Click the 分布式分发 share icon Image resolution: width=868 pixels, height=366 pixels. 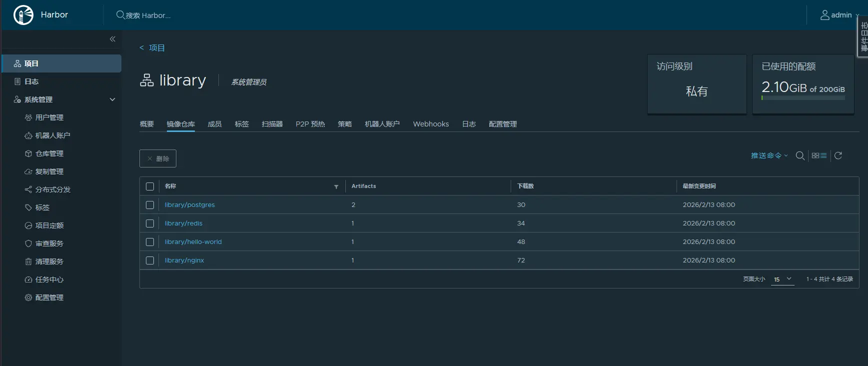coord(28,189)
